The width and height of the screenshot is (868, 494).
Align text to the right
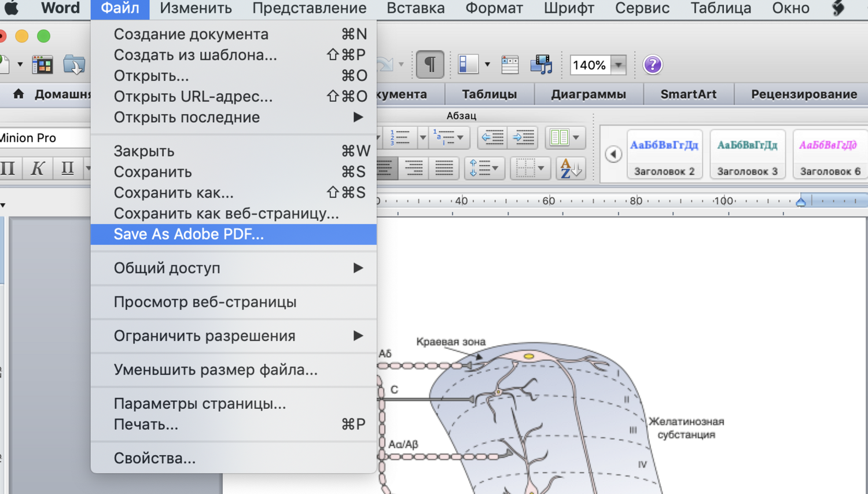[x=414, y=169]
